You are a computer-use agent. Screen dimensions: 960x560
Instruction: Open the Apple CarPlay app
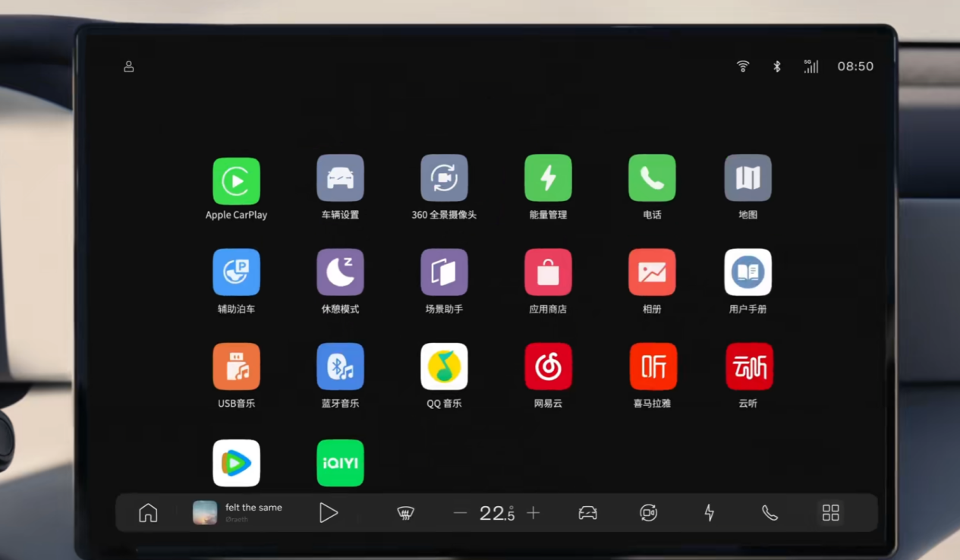(236, 181)
